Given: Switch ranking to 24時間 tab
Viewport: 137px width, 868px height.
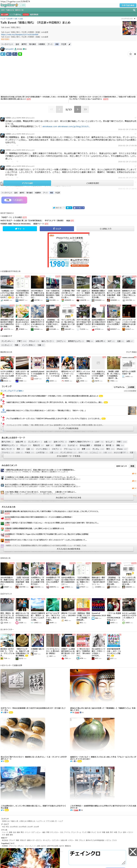Looking at the screenshot, I should pyautogui.click(x=131, y=387).
